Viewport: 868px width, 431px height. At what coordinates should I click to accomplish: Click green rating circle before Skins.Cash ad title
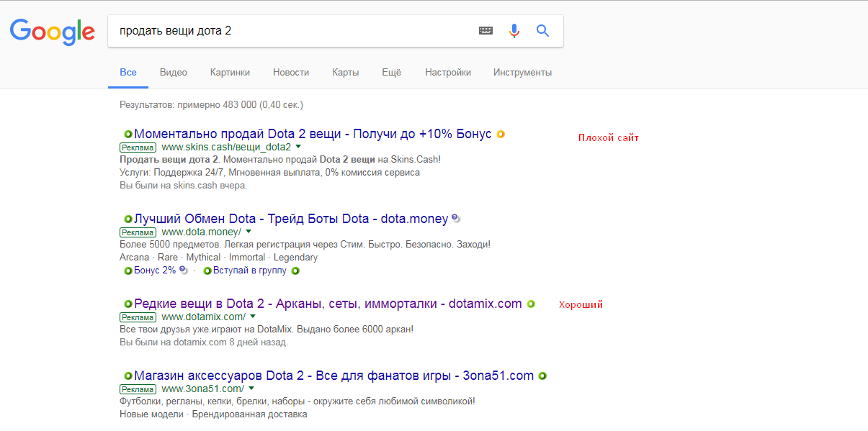[128, 135]
